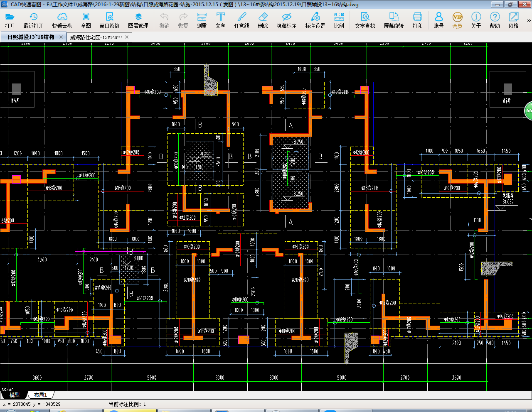Select the 模型 model space tab

15,395
